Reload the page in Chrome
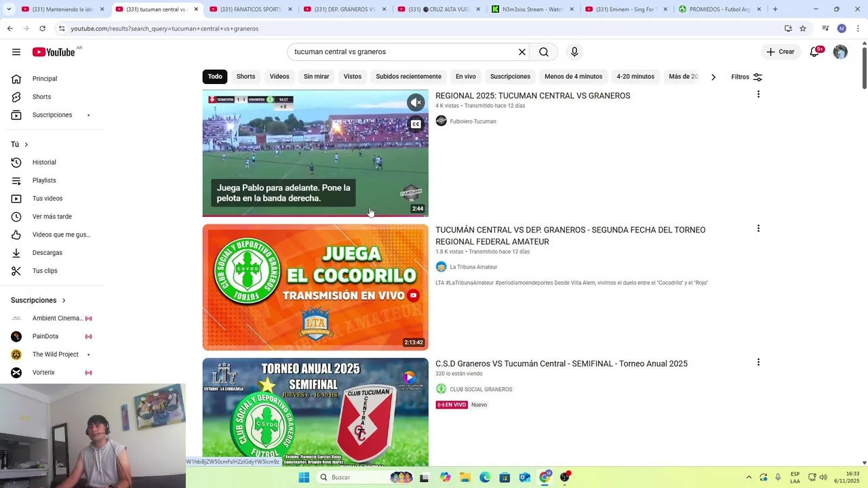 point(42,28)
